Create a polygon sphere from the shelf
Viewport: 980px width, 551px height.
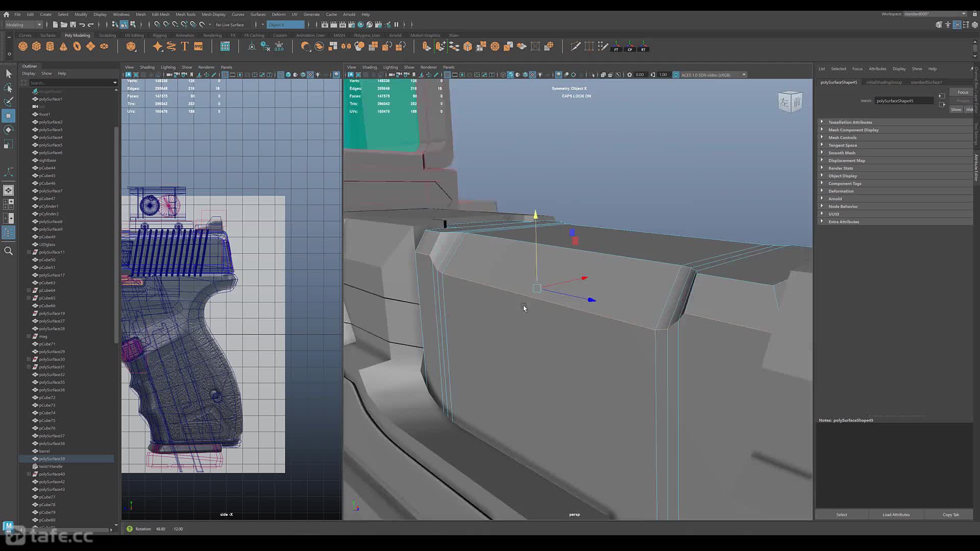point(23,46)
